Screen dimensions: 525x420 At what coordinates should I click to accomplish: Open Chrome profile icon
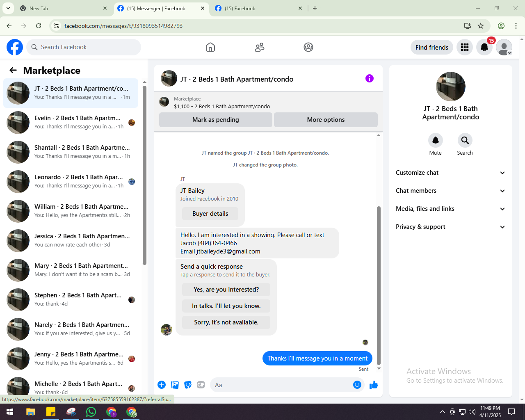(501, 26)
